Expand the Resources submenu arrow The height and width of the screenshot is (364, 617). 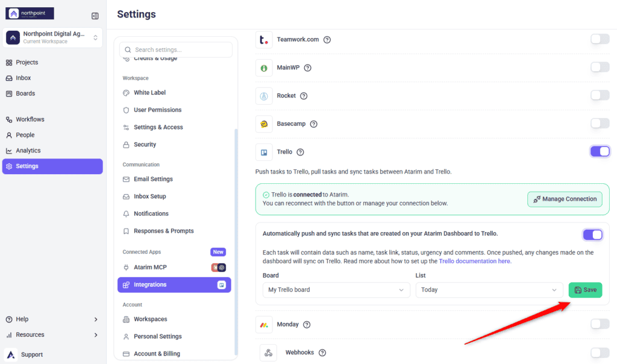pos(96,335)
